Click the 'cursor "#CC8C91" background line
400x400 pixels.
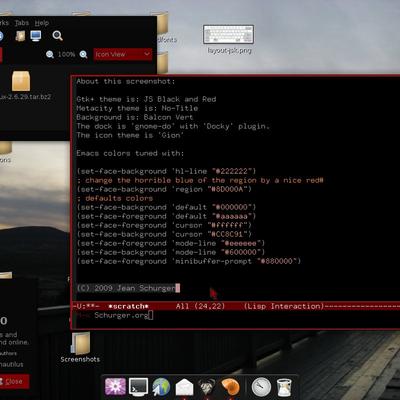click(x=164, y=234)
